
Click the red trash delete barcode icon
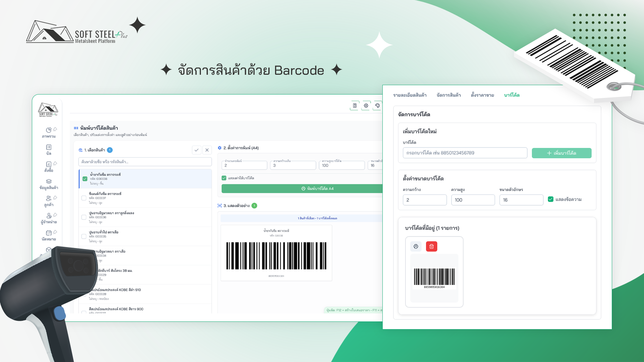click(431, 247)
